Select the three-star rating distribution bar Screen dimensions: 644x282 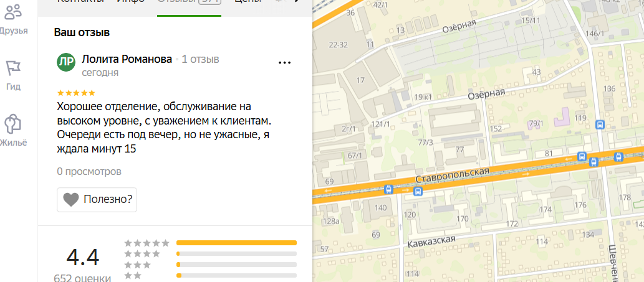236,265
